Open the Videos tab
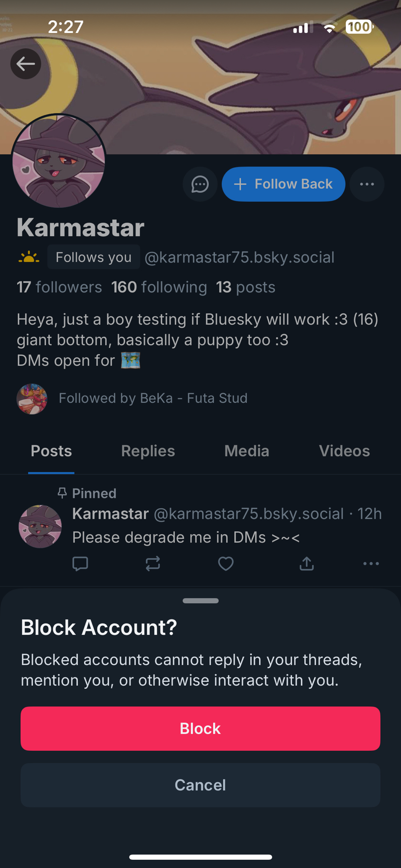 click(x=344, y=451)
